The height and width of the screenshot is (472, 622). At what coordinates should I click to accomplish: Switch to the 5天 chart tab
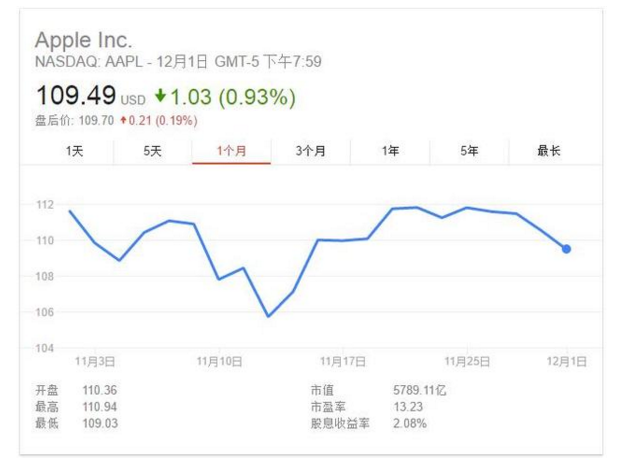point(152,150)
